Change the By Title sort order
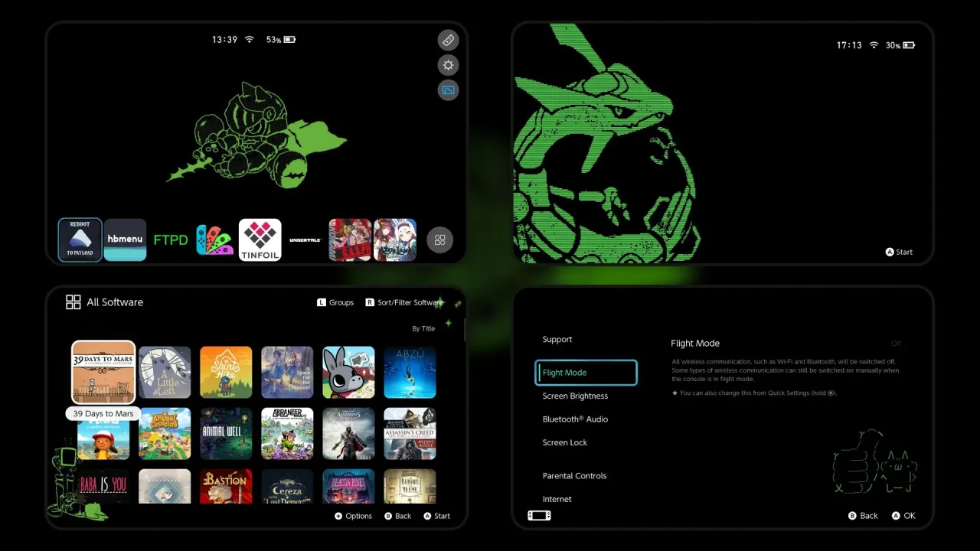Image resolution: width=980 pixels, height=551 pixels. coord(423,329)
